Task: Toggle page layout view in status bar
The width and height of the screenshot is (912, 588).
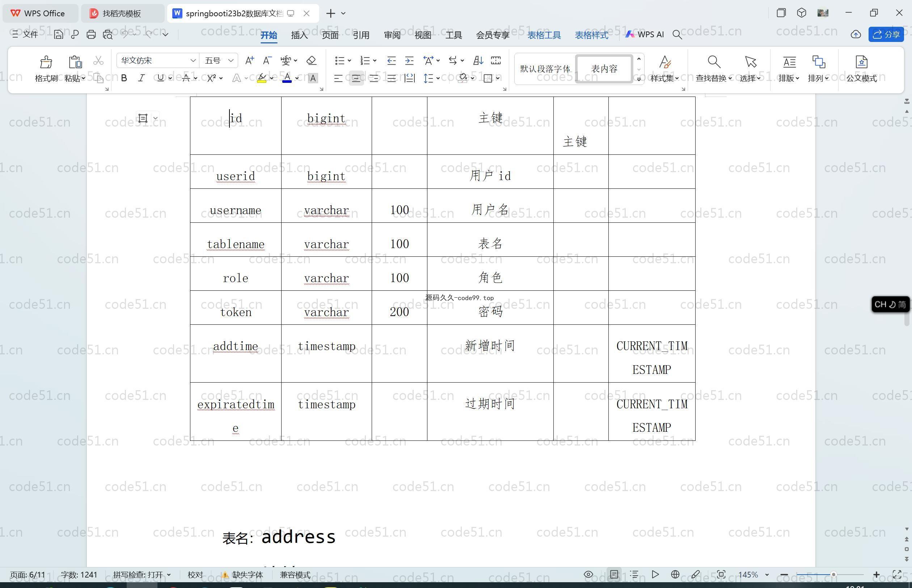Action: tap(614, 574)
